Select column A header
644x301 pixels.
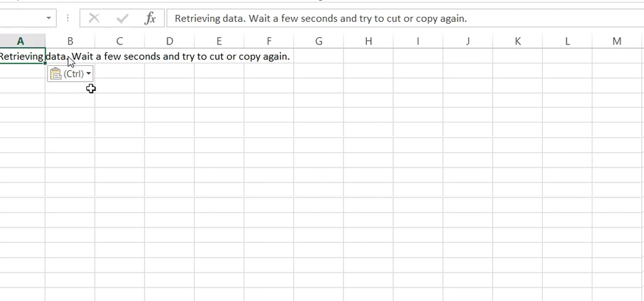tap(21, 41)
